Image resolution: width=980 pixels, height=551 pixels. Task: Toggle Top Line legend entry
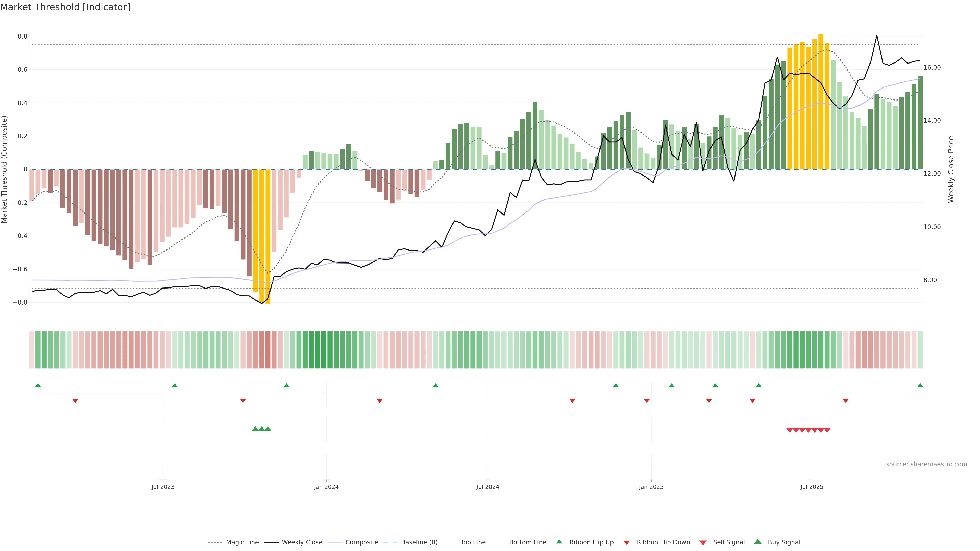pyautogui.click(x=473, y=542)
